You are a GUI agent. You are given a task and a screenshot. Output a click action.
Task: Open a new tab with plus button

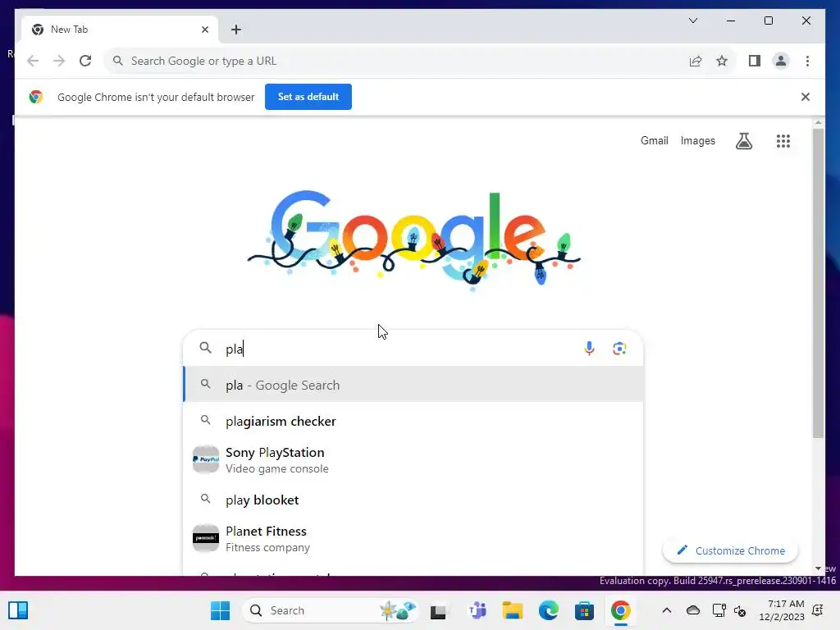236,30
